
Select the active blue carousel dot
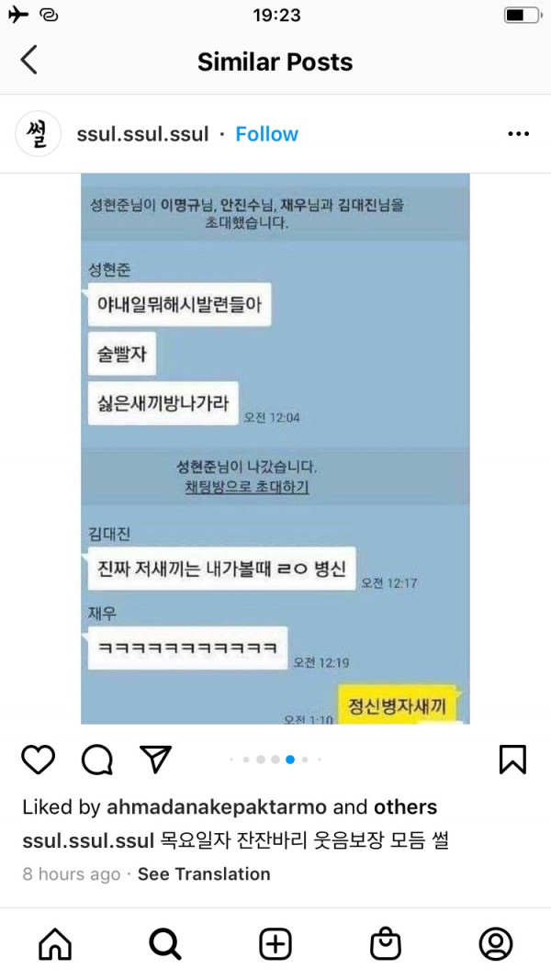(290, 760)
